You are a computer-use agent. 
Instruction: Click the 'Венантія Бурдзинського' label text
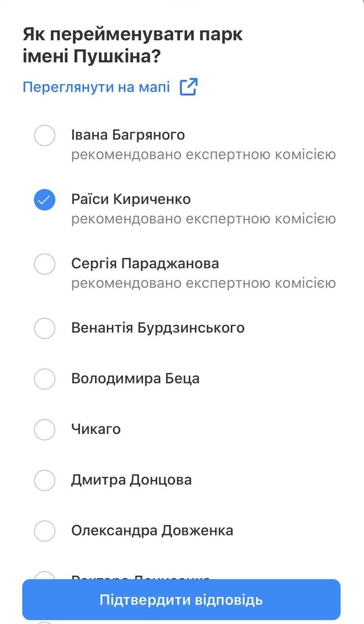(157, 328)
